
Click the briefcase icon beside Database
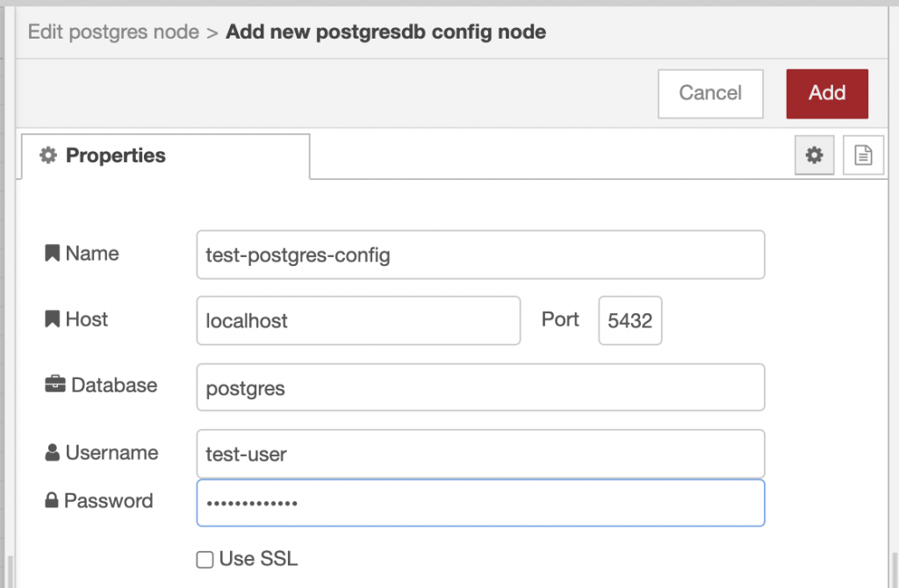54,384
